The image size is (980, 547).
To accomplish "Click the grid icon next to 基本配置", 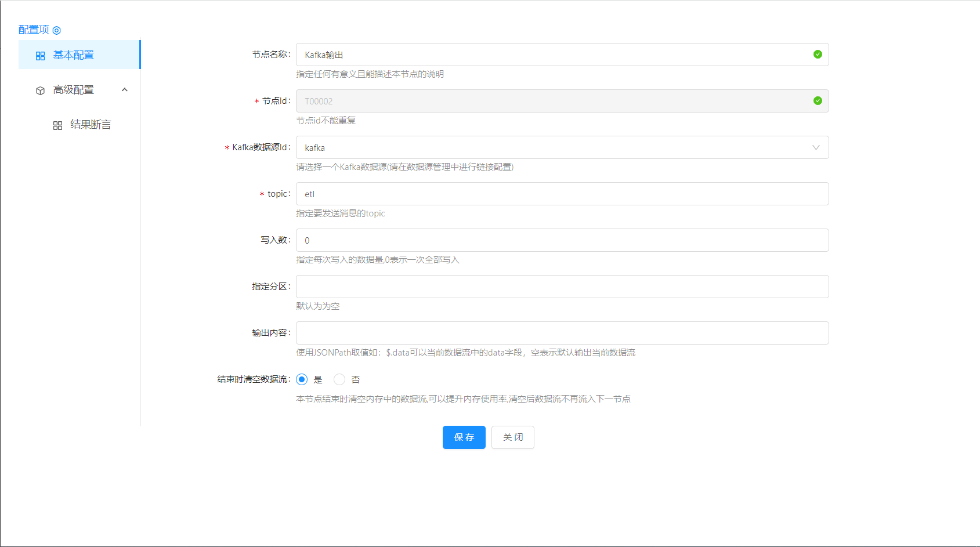I will (40, 56).
